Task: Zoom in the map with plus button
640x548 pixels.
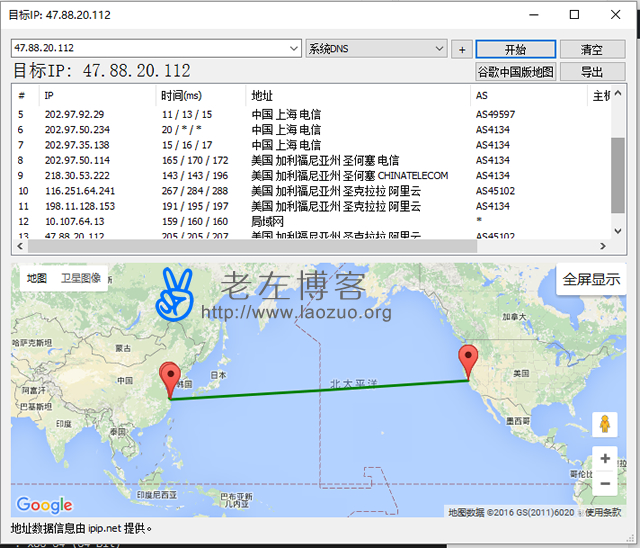Action: (604, 459)
